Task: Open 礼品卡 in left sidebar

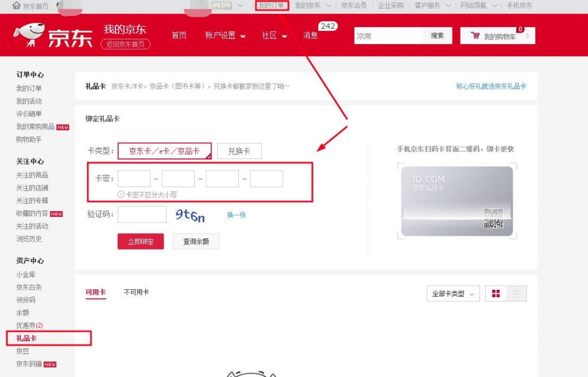Action: pos(26,339)
